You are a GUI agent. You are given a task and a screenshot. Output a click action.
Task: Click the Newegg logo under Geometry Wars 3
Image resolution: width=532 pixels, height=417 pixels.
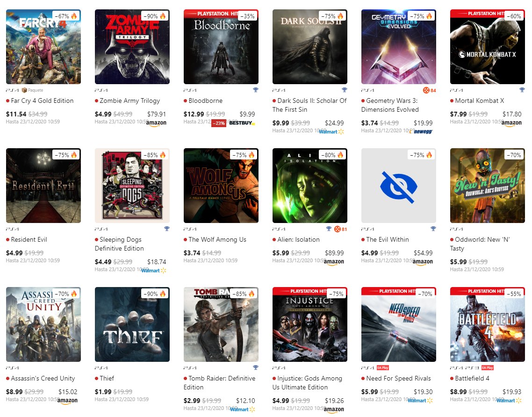point(422,132)
